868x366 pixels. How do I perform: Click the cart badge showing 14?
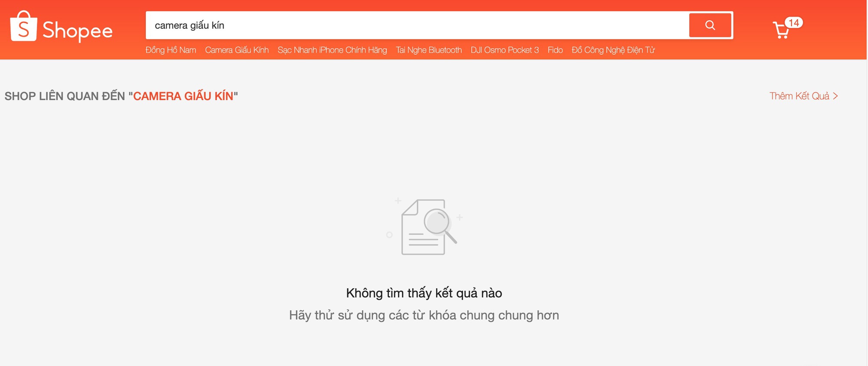point(794,23)
